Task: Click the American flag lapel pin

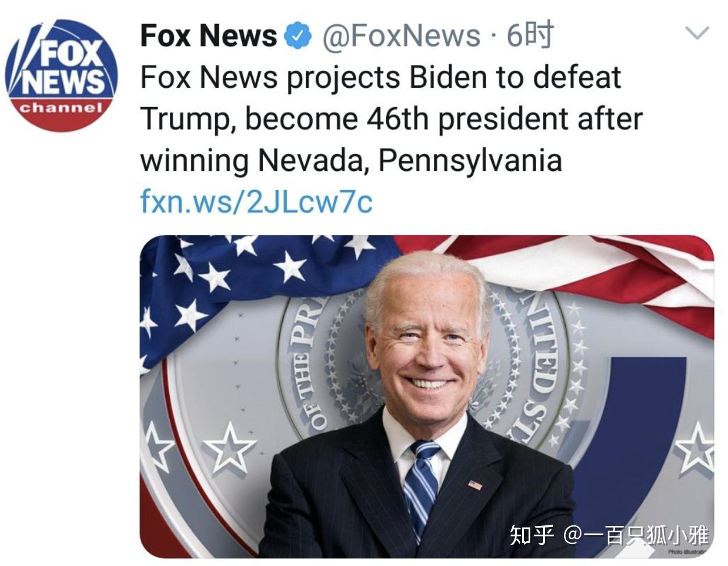Action: [x=475, y=485]
